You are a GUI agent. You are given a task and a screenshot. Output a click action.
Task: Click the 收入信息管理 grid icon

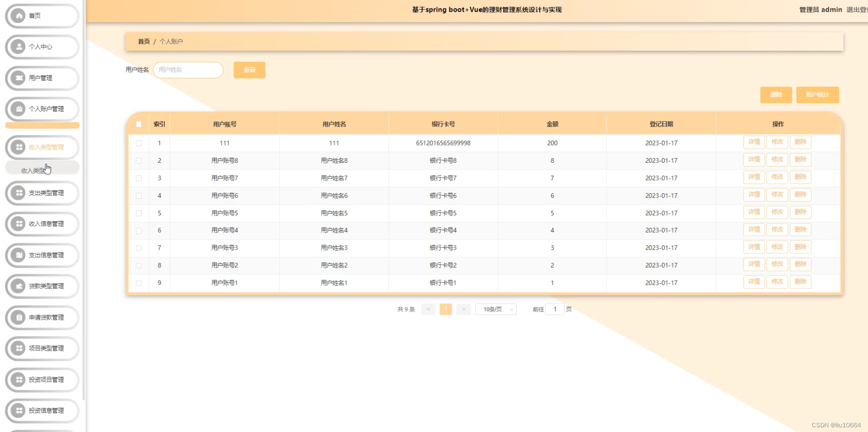tap(18, 224)
